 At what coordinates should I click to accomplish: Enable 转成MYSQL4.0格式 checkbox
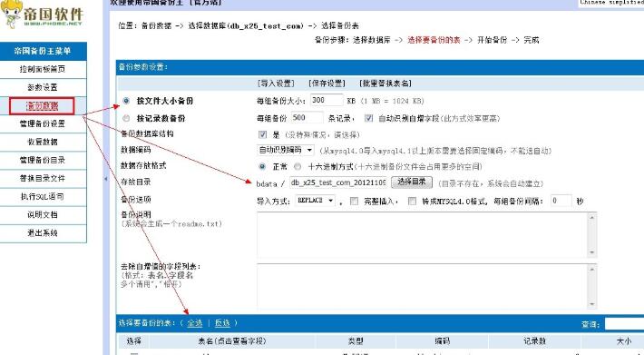[x=412, y=201]
